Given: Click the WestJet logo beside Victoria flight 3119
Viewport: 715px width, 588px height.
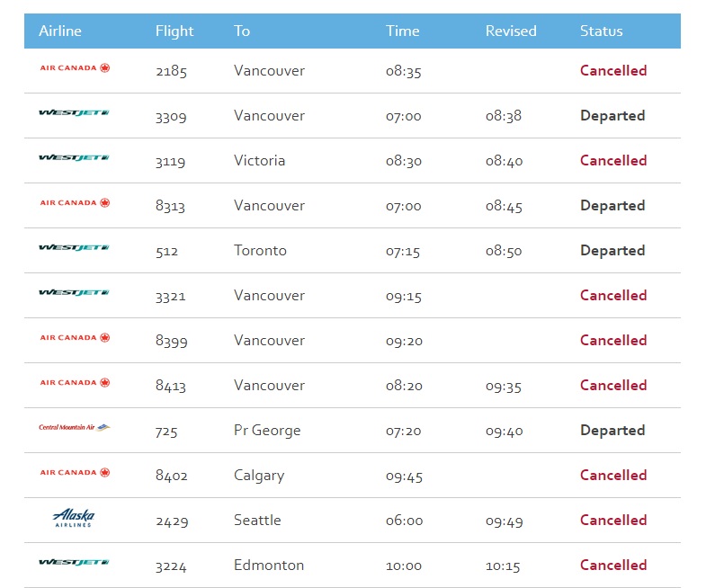Looking at the screenshot, I should pyautogui.click(x=74, y=158).
